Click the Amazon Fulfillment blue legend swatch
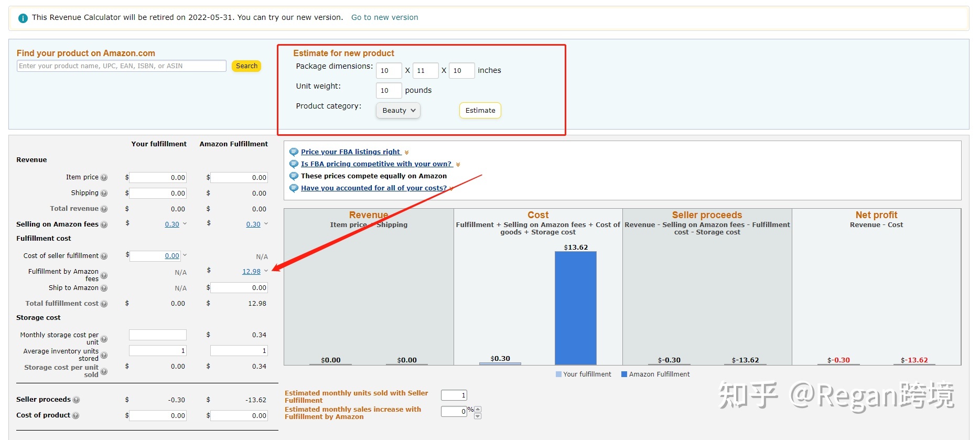980x440 pixels. coord(624,374)
